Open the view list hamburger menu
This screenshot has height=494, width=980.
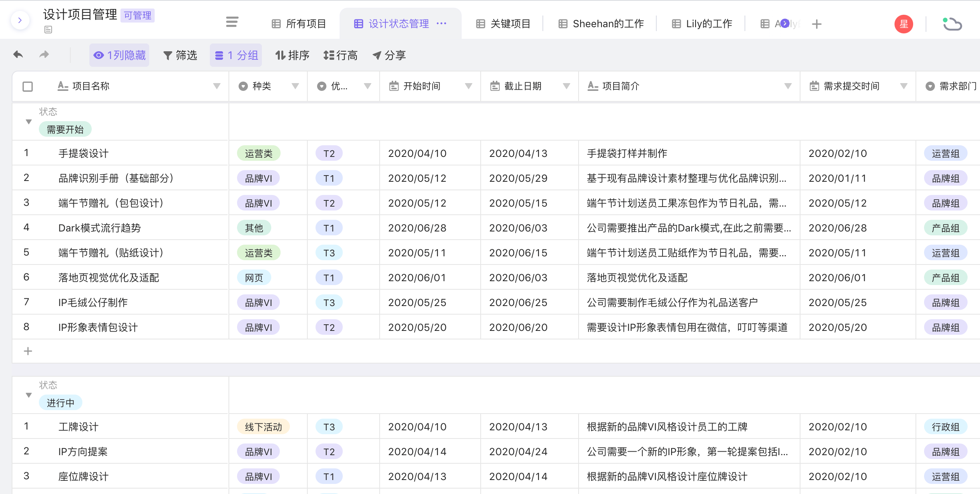tap(232, 22)
